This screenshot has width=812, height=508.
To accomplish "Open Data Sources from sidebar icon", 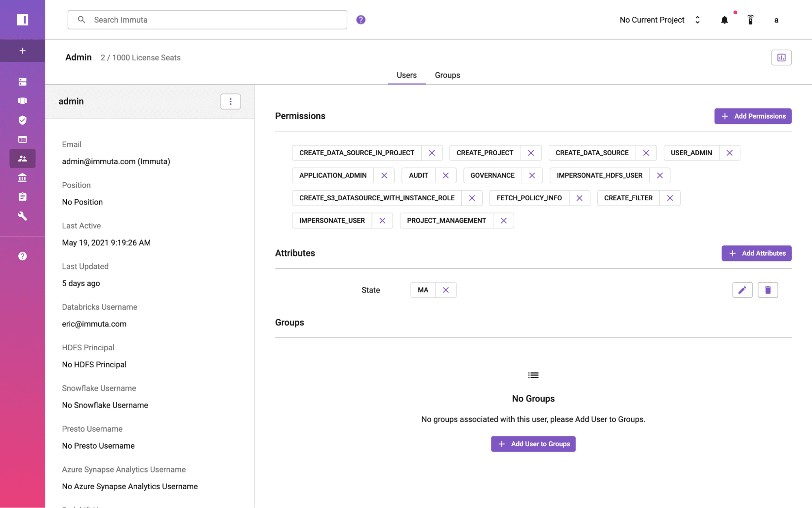I will pyautogui.click(x=22, y=82).
